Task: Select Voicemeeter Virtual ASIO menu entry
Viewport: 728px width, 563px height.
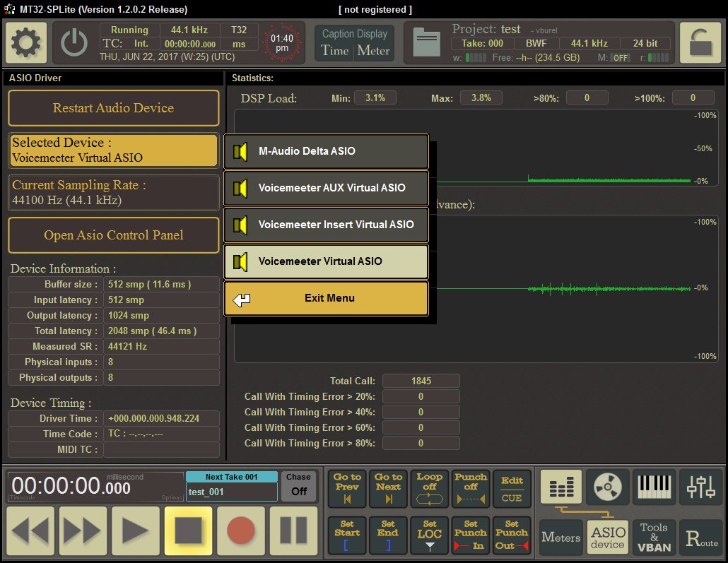Action: point(327,261)
